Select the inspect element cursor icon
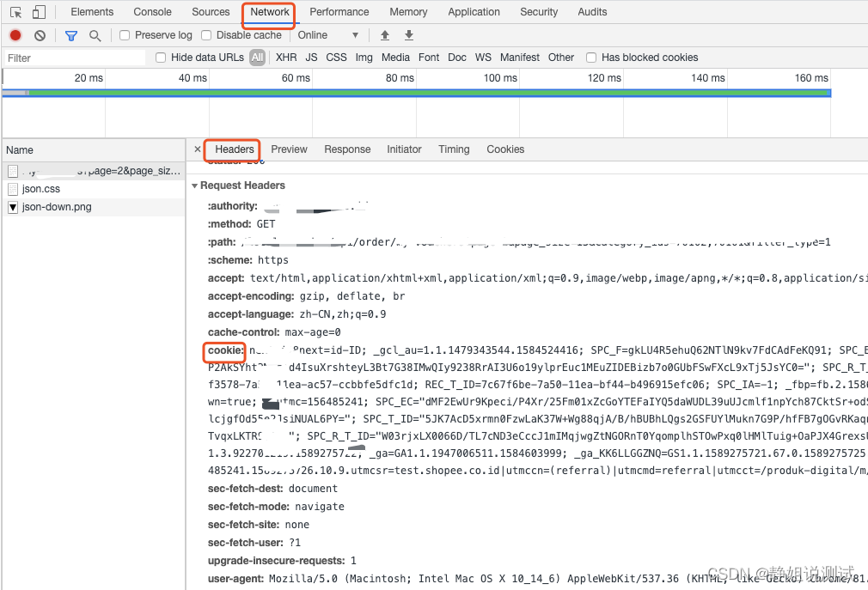 click(16, 12)
